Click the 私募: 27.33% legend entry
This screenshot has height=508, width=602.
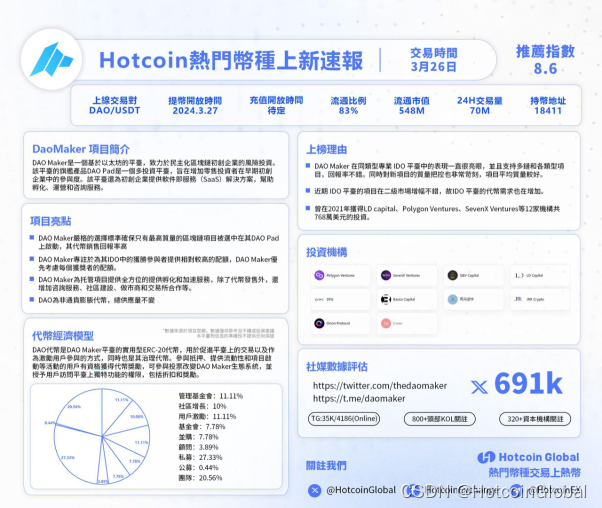pos(200,457)
